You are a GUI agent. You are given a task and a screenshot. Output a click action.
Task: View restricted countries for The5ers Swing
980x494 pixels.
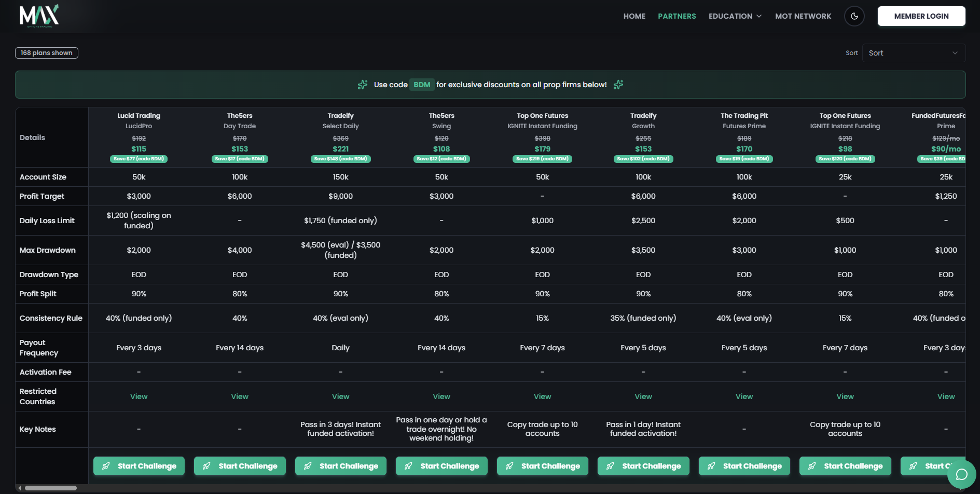pos(441,396)
